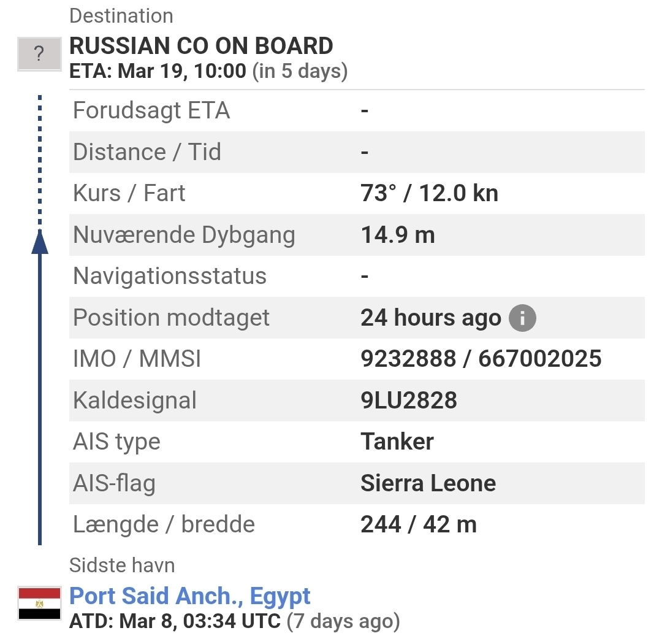The width and height of the screenshot is (662, 644).
Task: Click the Forudsagt ETA row label
Action: [x=151, y=111]
